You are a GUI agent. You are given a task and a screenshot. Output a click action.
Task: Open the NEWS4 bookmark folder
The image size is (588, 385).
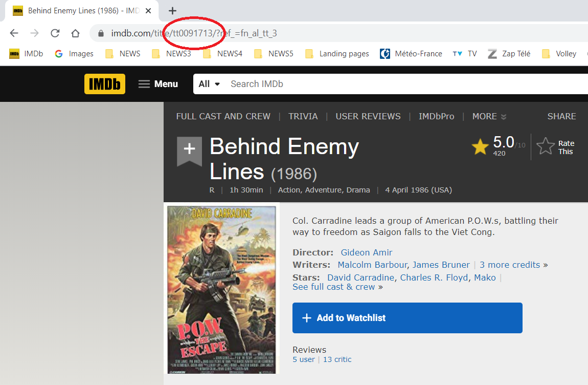click(222, 54)
